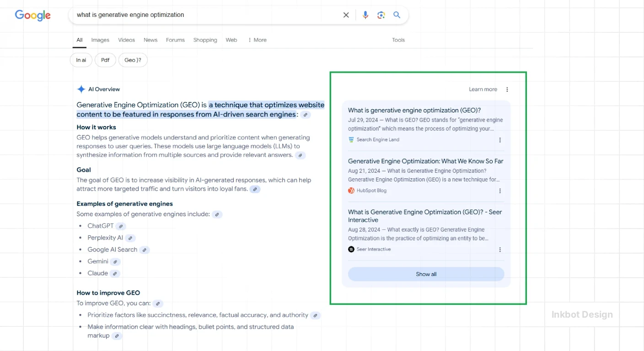Image resolution: width=644 pixels, height=351 pixels.
Task: Open Google Lens image search icon
Action: pos(381,15)
